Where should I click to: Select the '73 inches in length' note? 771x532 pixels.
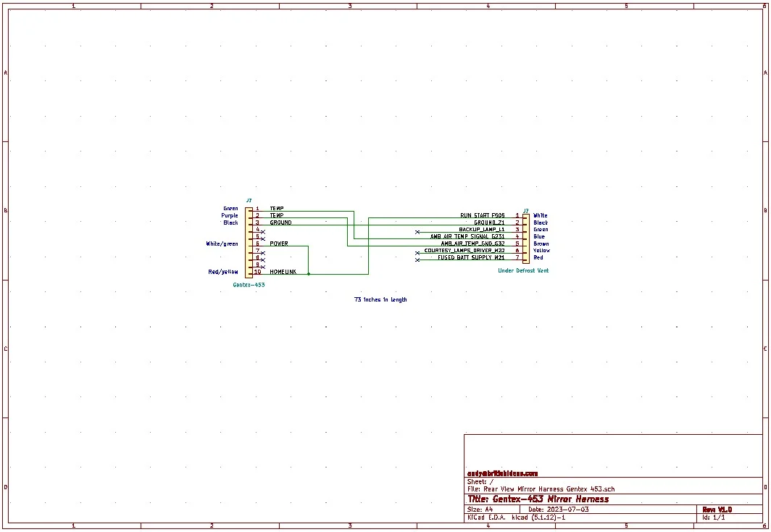pyautogui.click(x=380, y=299)
